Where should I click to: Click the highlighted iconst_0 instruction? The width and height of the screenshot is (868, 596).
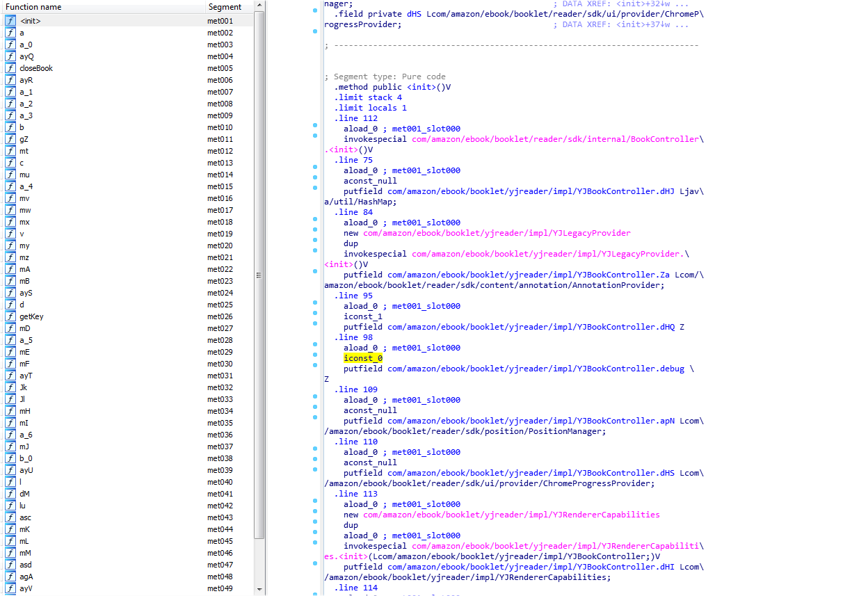[x=363, y=358]
